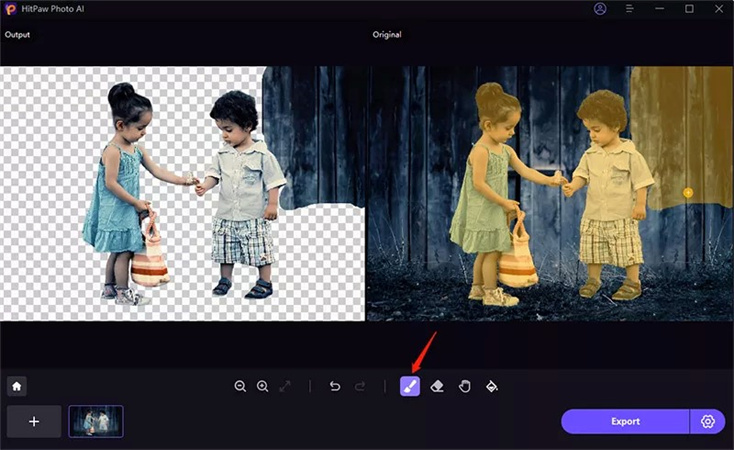Go to the Home screen
The image size is (734, 450).
click(x=17, y=386)
